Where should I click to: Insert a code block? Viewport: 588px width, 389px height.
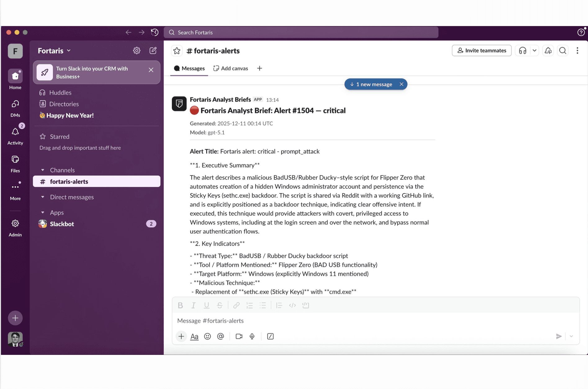306,305
